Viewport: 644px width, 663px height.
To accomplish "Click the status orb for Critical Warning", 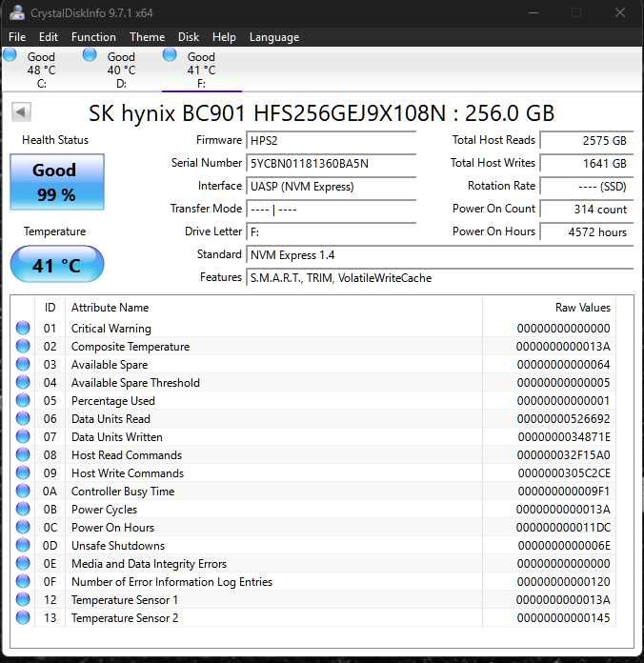I will point(23,329).
